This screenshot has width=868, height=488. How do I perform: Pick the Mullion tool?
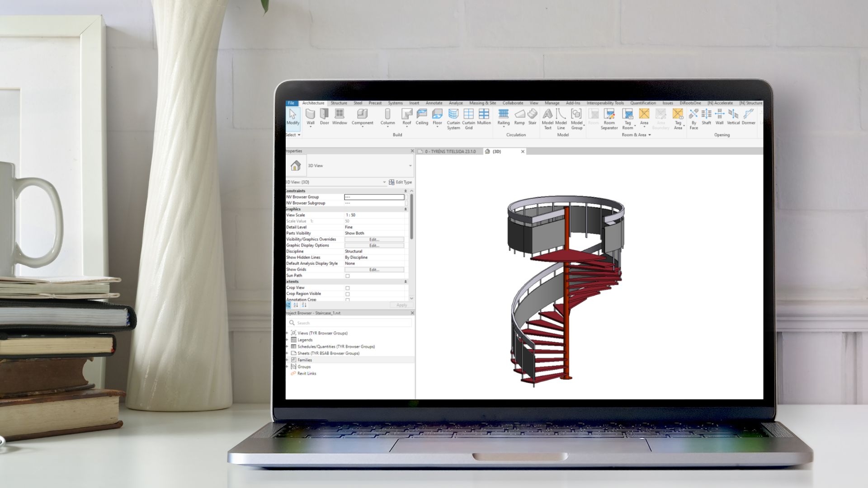point(484,117)
